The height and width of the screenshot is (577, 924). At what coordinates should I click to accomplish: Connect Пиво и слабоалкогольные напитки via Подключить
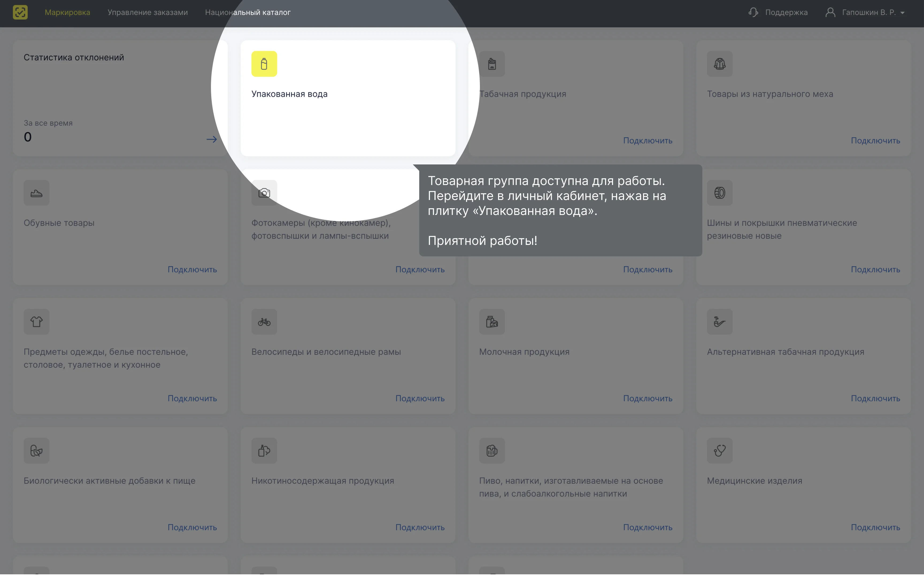(648, 527)
